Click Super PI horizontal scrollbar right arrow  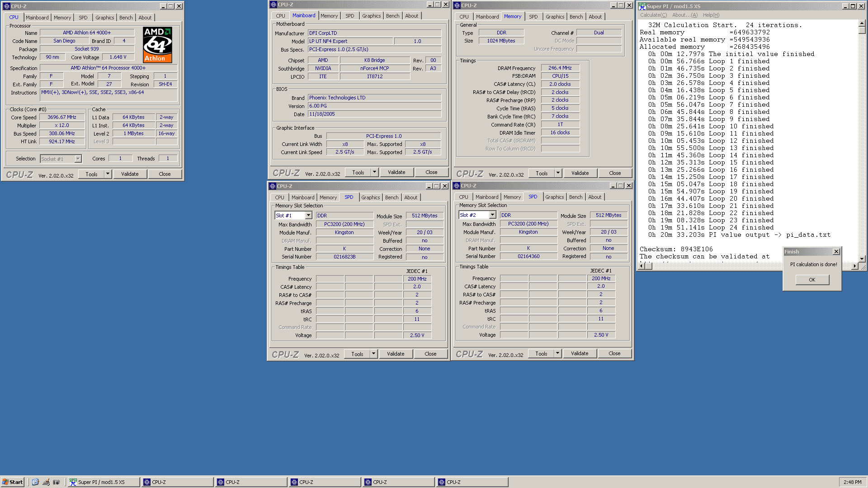coord(854,266)
